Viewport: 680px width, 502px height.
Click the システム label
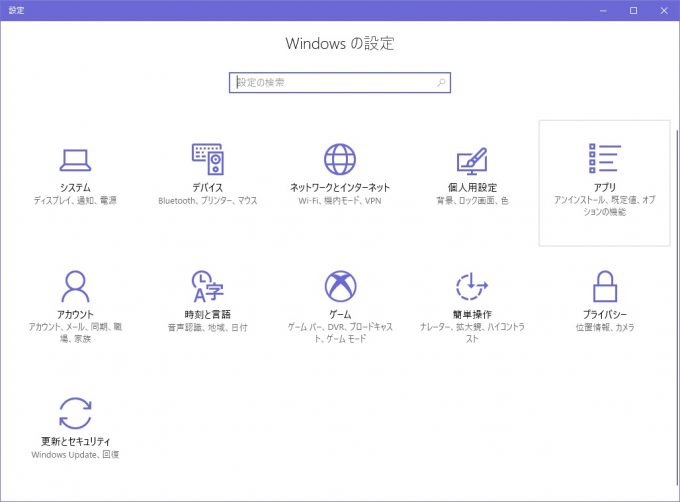[x=75, y=187]
